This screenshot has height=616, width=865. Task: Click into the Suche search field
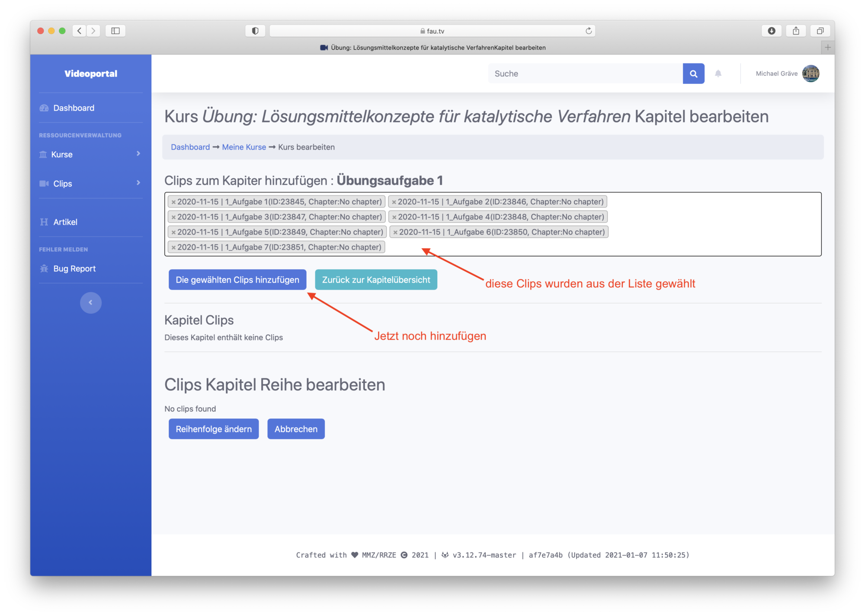pyautogui.click(x=585, y=73)
